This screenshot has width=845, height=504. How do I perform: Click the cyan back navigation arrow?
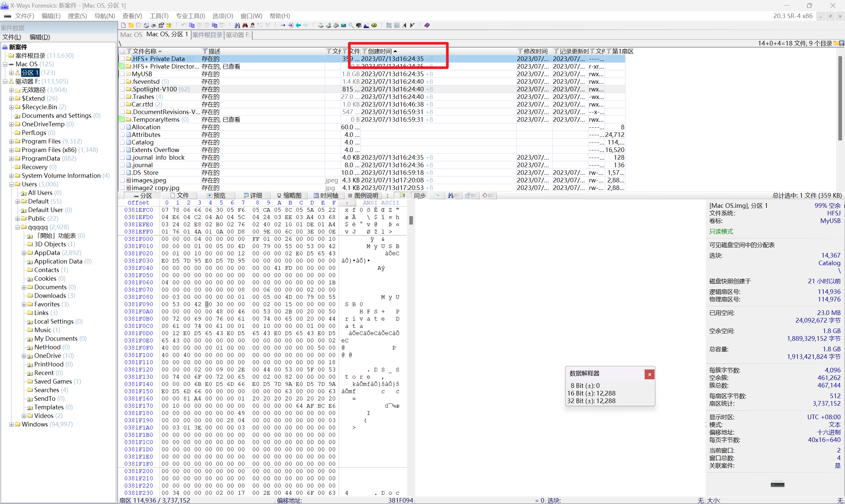tap(298, 25)
